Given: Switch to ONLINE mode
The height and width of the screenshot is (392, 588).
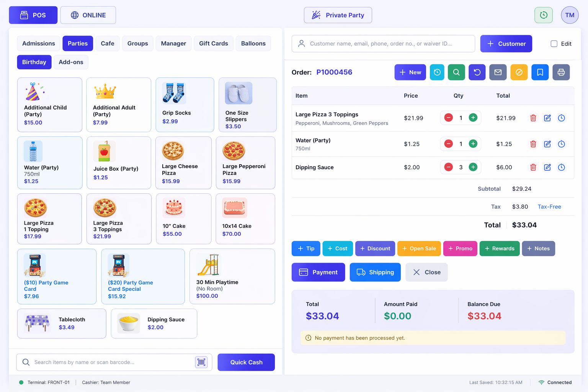Looking at the screenshot, I should coord(88,15).
